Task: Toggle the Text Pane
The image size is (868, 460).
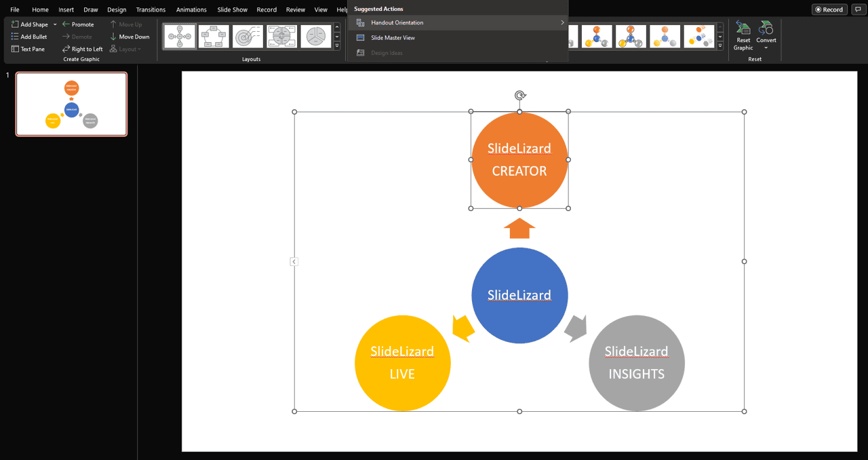Action: click(x=28, y=49)
